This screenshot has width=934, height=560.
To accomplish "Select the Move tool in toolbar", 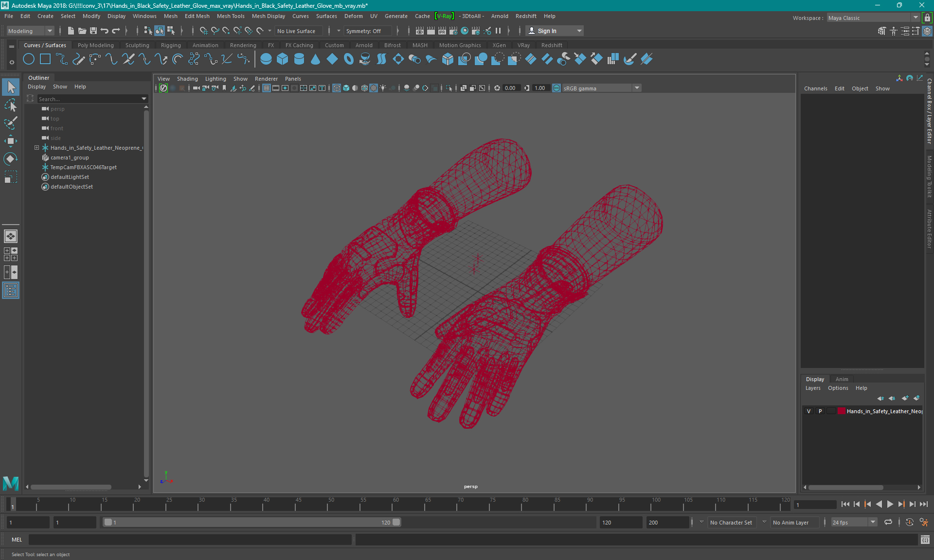I will pos(11,141).
